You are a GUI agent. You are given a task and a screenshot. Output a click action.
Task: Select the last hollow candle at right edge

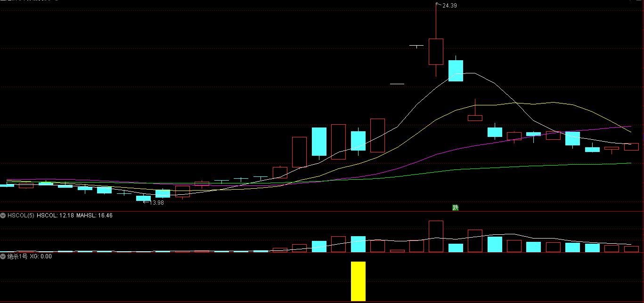pyautogui.click(x=631, y=147)
